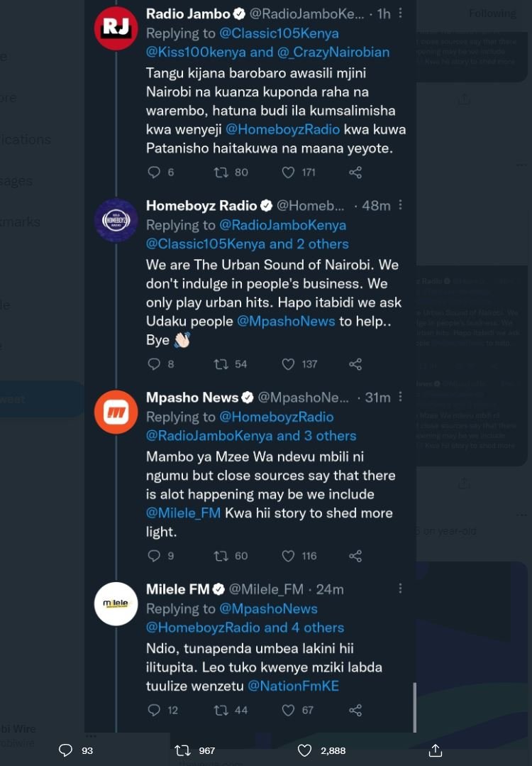The height and width of the screenshot is (766, 532).
Task: Open more options on Radio Jambo tweet
Action: tap(400, 13)
